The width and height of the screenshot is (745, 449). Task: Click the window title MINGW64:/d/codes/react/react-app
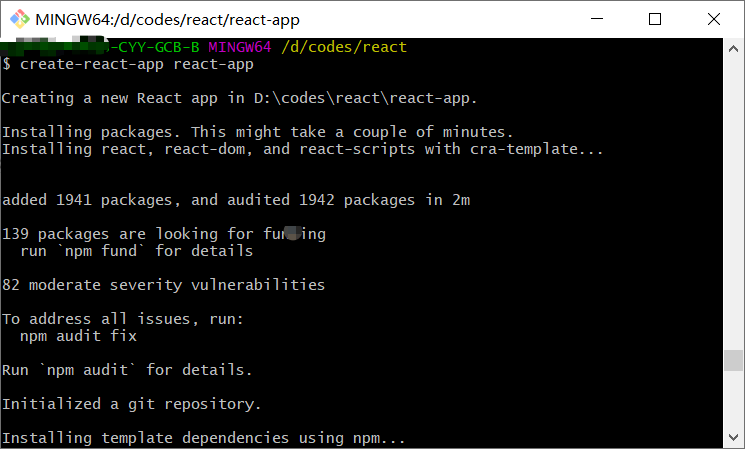(167, 20)
